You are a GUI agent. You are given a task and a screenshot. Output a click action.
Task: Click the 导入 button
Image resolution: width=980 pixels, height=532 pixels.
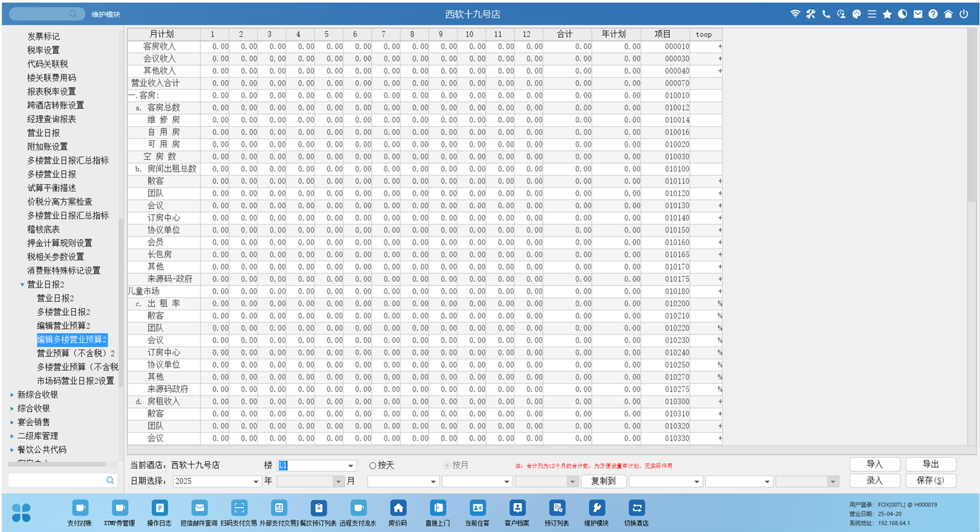pos(874,465)
